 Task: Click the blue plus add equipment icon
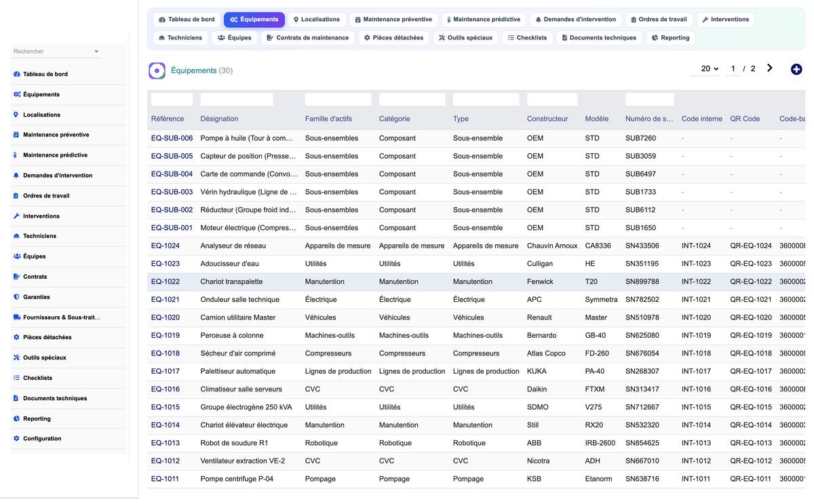[x=796, y=69]
